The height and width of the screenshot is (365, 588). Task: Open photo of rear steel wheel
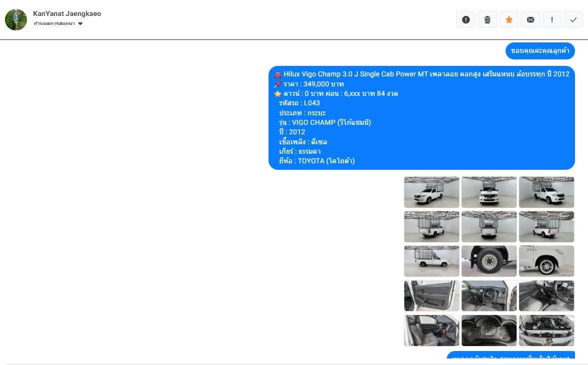[489, 261]
